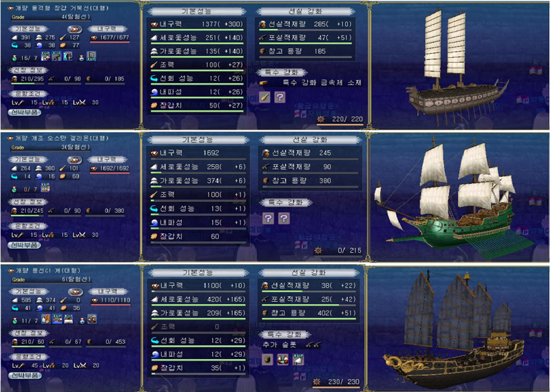Click the oar special upgrade icon on turtle ship
Screen dimensions: 551x392
tap(264, 97)
